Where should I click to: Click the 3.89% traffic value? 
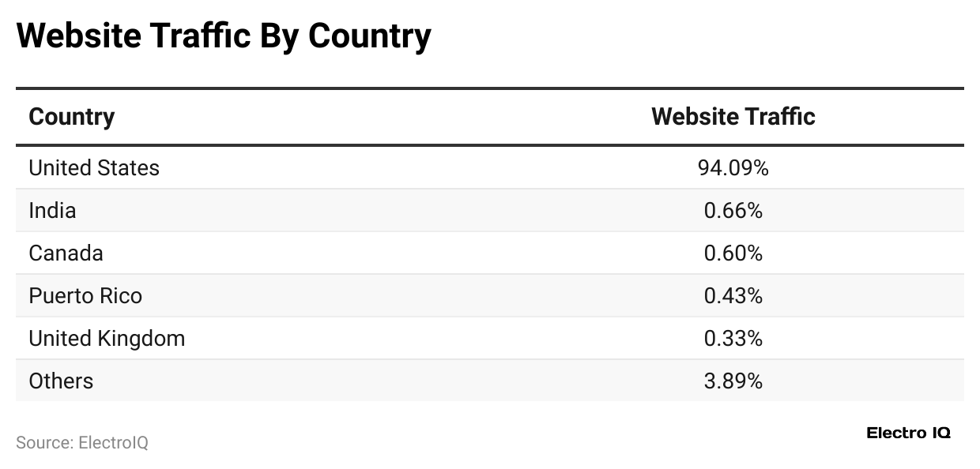tap(733, 381)
